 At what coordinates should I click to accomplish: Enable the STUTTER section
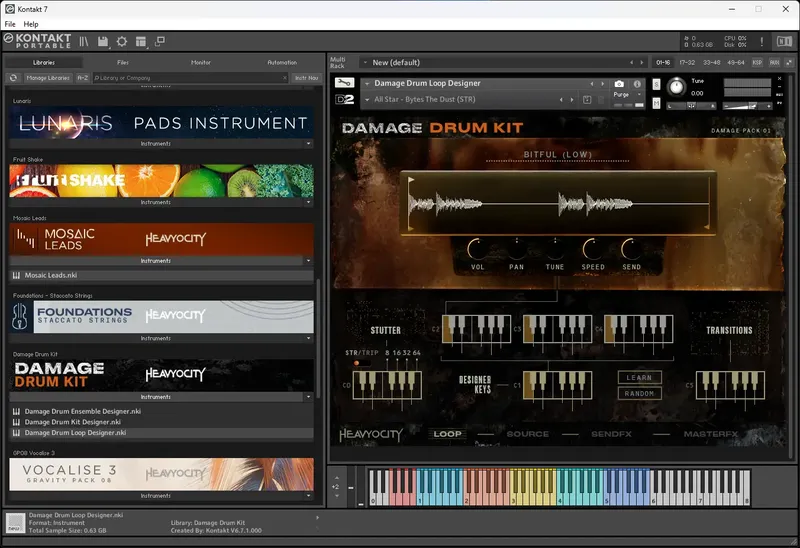coord(385,330)
